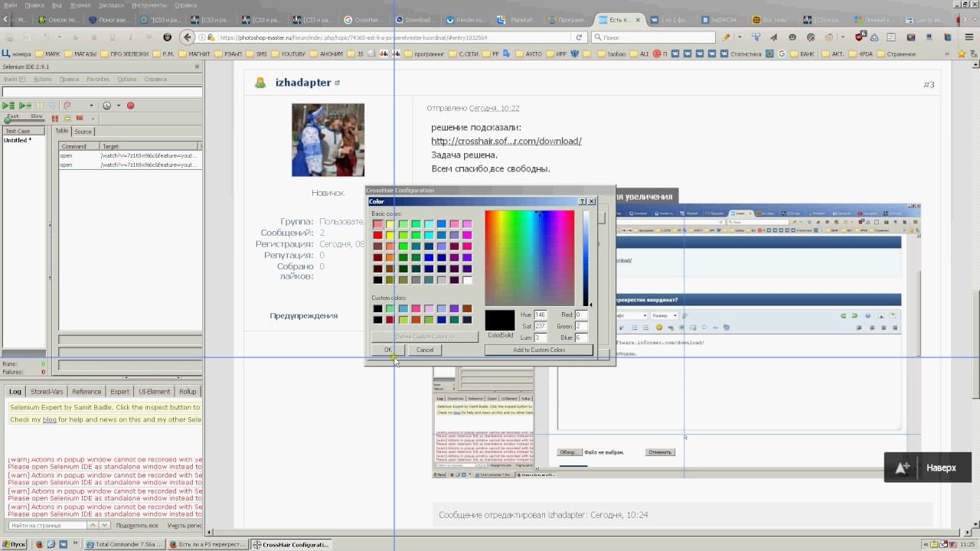This screenshot has width=980, height=551.
Task: Click the red record button in Selenium IDE
Action: (x=130, y=106)
